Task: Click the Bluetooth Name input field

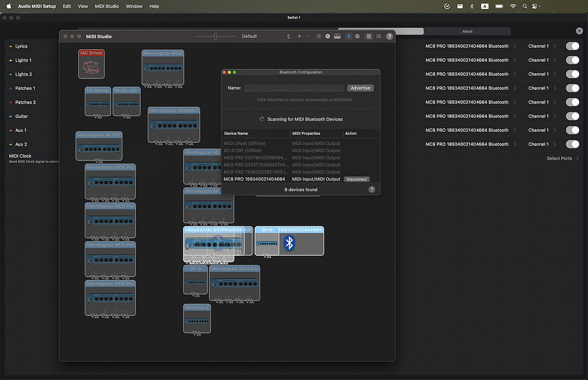Action: coord(294,88)
